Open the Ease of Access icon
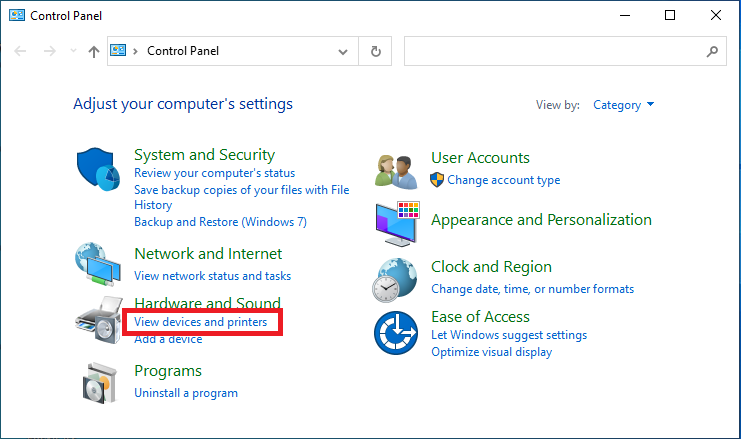Image resolution: width=741 pixels, height=439 pixels. 396,332
